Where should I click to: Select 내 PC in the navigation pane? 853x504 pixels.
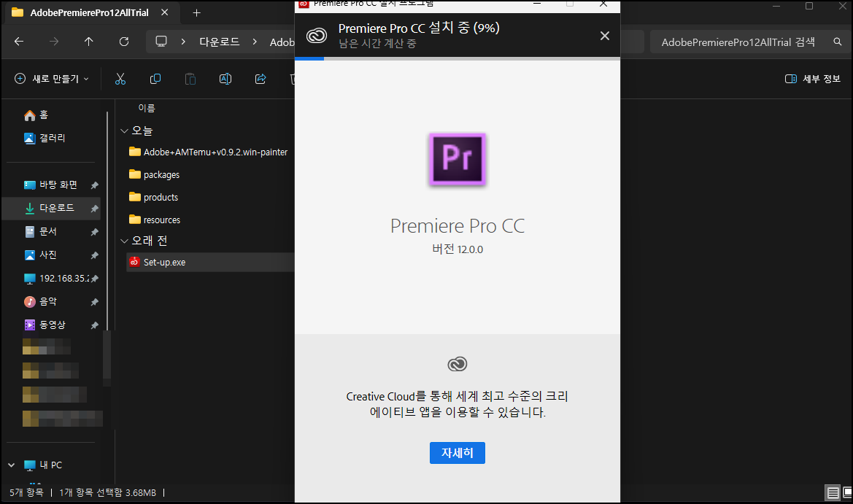[44, 465]
